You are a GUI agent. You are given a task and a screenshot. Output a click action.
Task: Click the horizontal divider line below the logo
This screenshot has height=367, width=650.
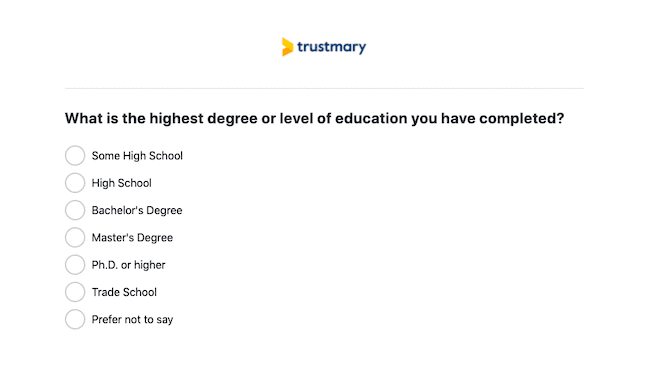[324, 88]
